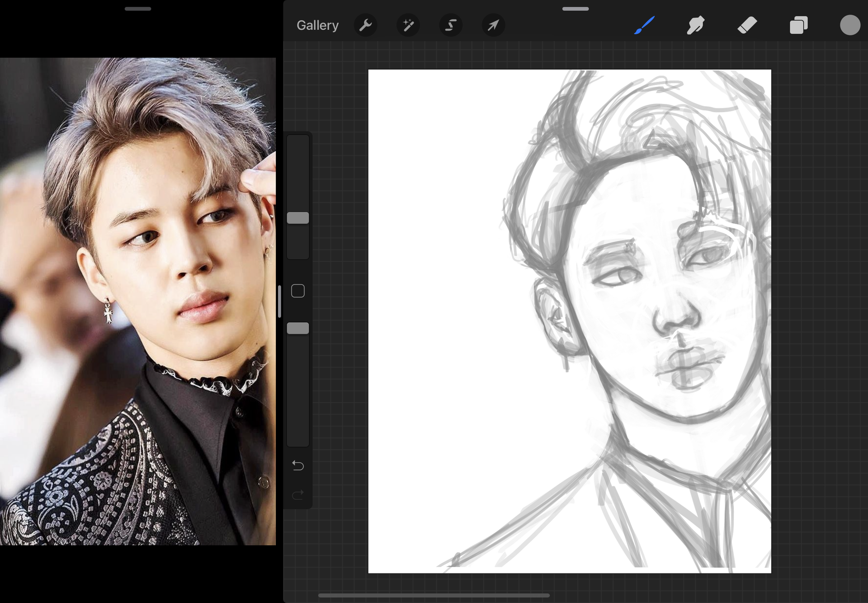The height and width of the screenshot is (603, 868).
Task: Redo the last undone stroke
Action: point(298,495)
